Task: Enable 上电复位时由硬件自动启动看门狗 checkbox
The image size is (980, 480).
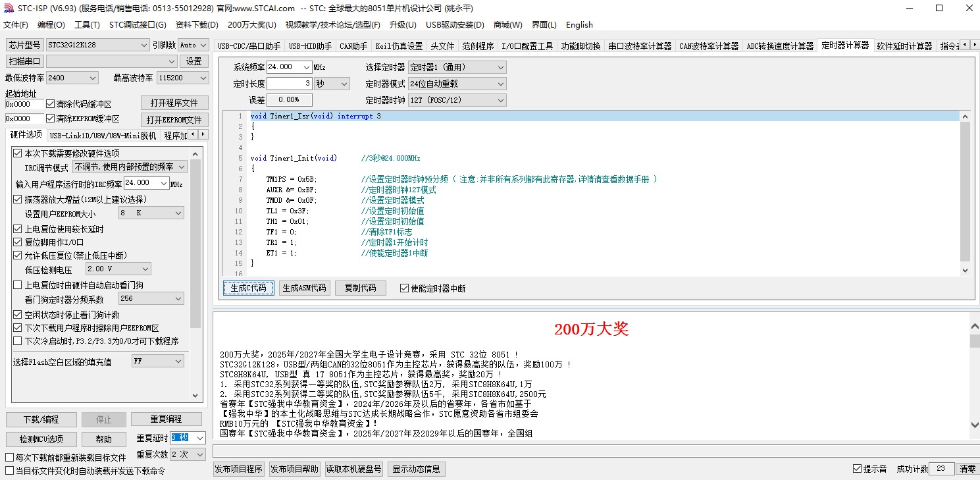Action: tap(18, 285)
